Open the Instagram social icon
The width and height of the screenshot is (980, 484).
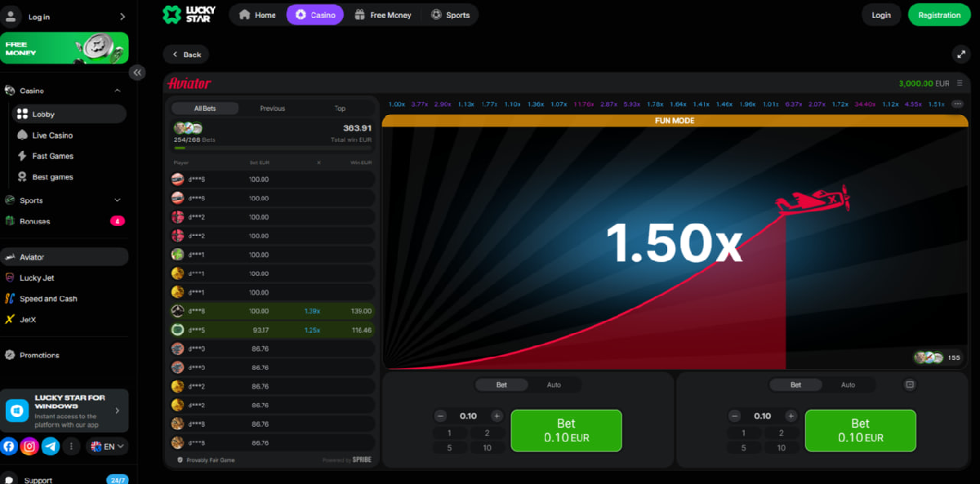click(29, 446)
